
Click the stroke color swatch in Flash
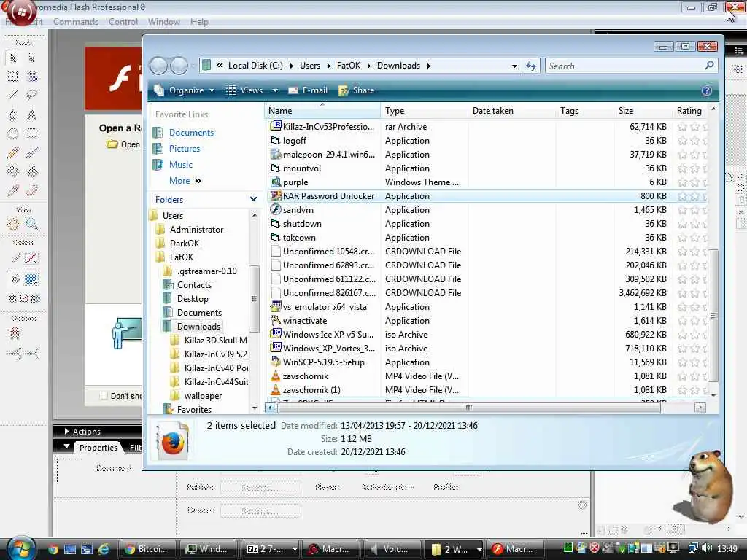pyautogui.click(x=31, y=259)
